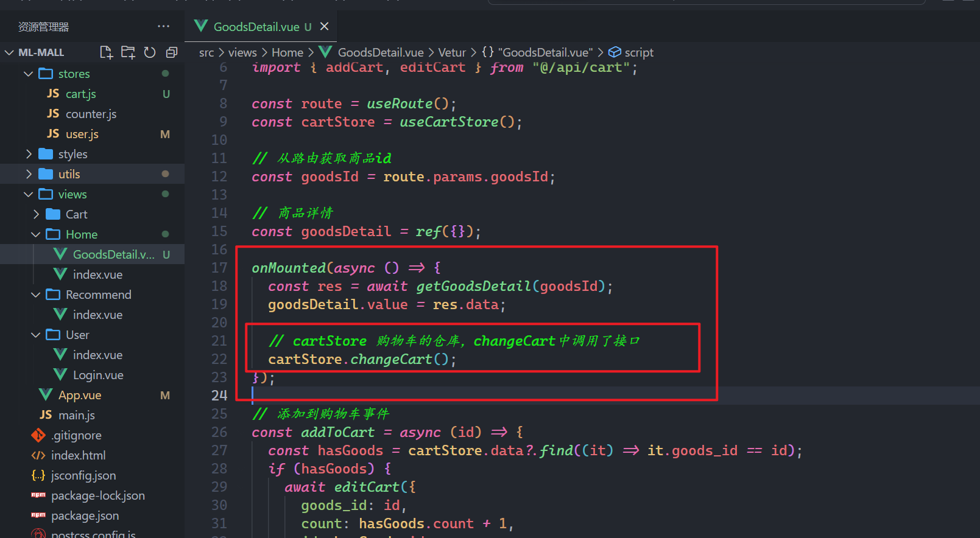The width and height of the screenshot is (980, 538).
Task: Collapse all folders in explorer
Action: [172, 52]
